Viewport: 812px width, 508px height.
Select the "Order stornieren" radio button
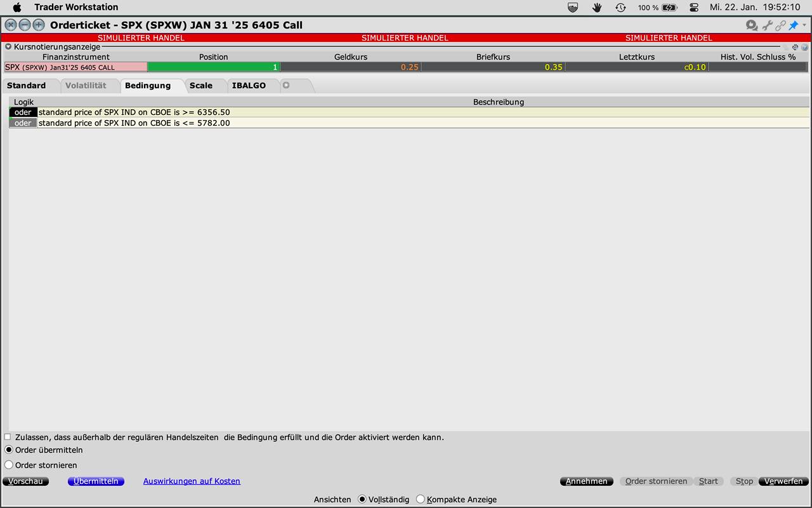[x=9, y=465]
